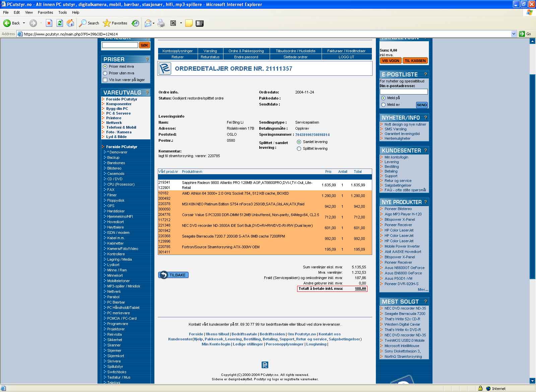
Task: Click the SEND button in e-postliste
Action: click(x=422, y=105)
